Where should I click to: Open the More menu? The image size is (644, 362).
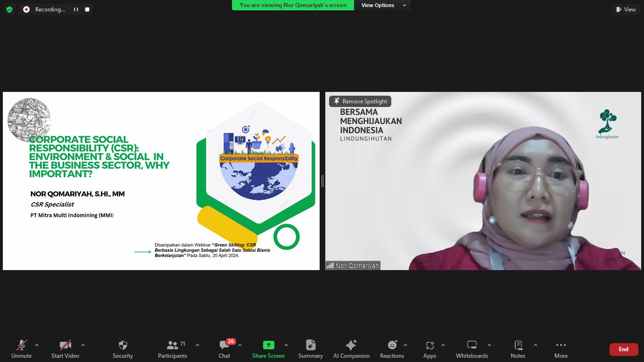click(x=561, y=349)
